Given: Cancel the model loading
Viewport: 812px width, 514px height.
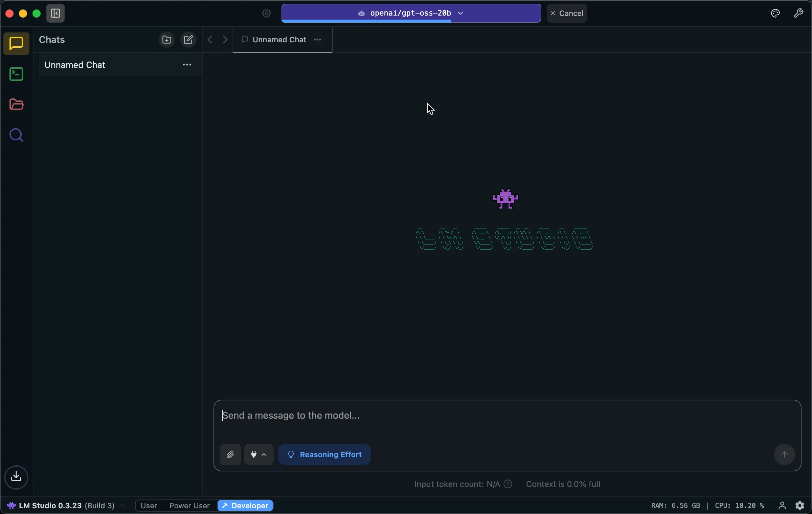Looking at the screenshot, I should [x=567, y=13].
